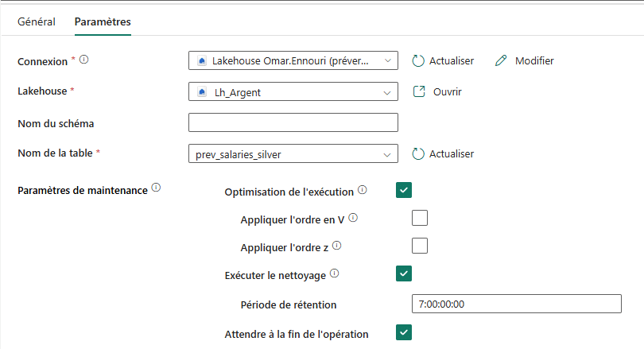Open the Nom de la table dropdown

click(293, 154)
